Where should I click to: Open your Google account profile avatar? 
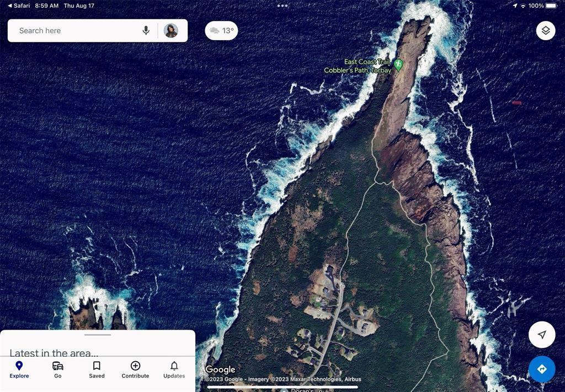171,30
